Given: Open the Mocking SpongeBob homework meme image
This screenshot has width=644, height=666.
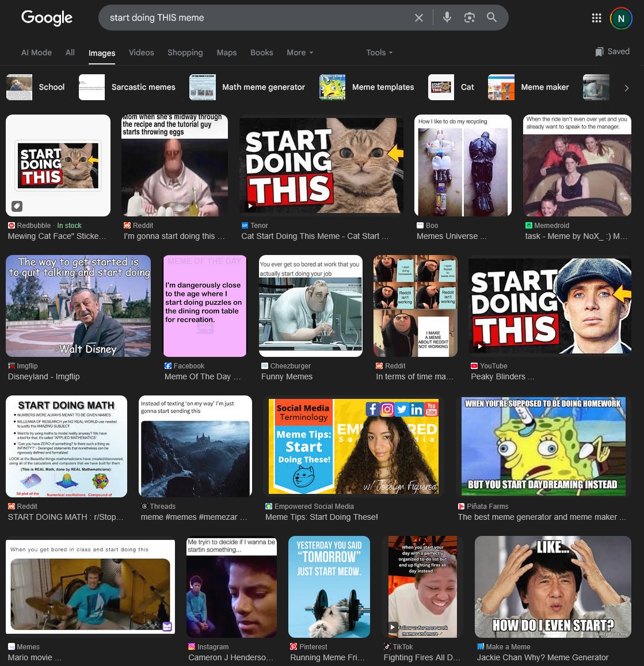Looking at the screenshot, I should tap(543, 447).
